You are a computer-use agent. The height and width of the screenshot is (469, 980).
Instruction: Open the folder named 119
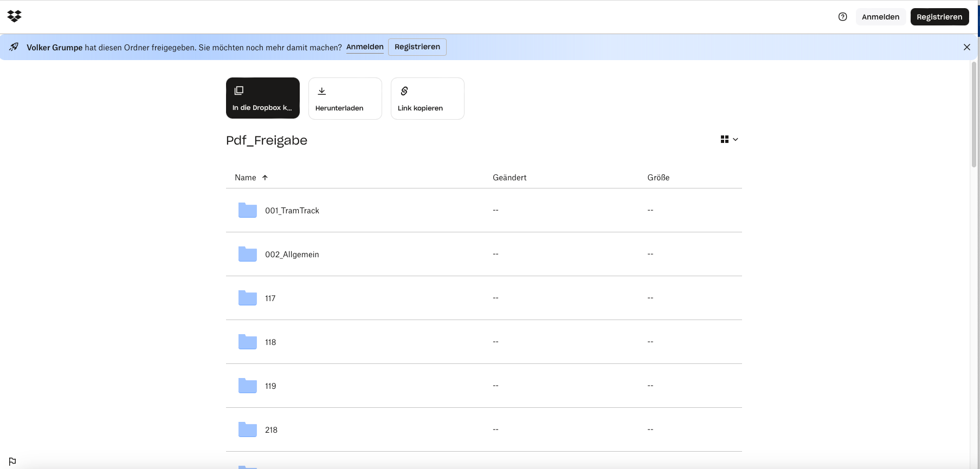click(270, 386)
